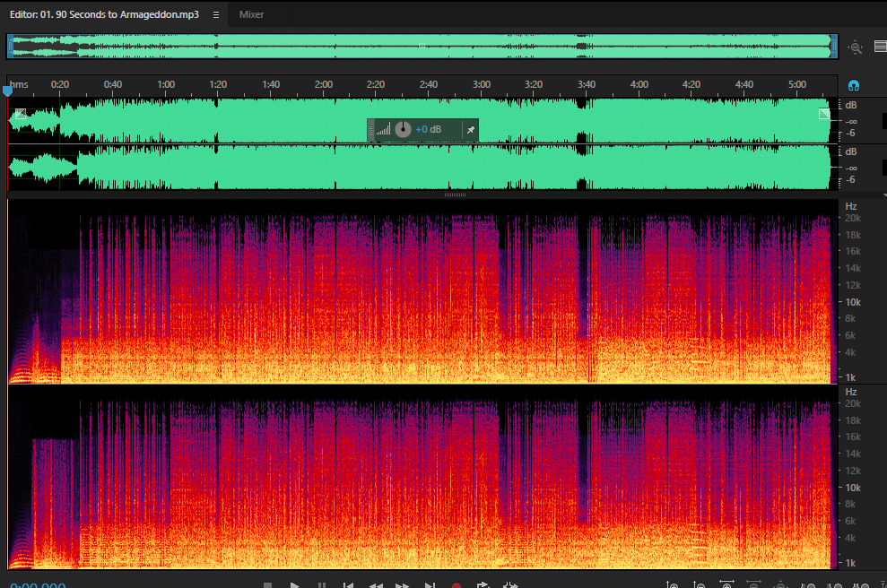Image resolution: width=887 pixels, height=588 pixels.
Task: Open the Editor panel menu
Action: (215, 14)
